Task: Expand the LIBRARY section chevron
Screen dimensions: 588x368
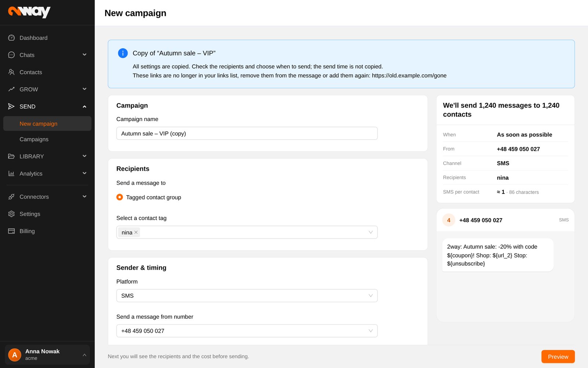Action: [x=85, y=156]
